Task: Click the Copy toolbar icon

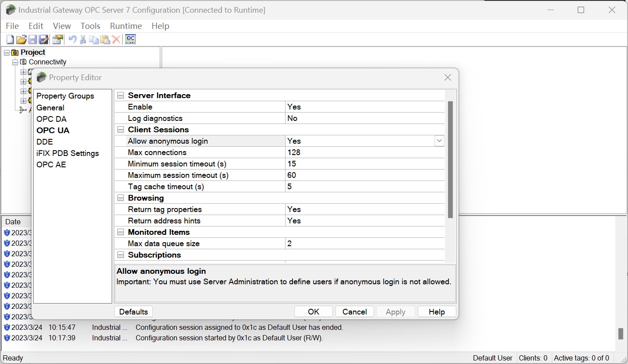Action: (94, 39)
